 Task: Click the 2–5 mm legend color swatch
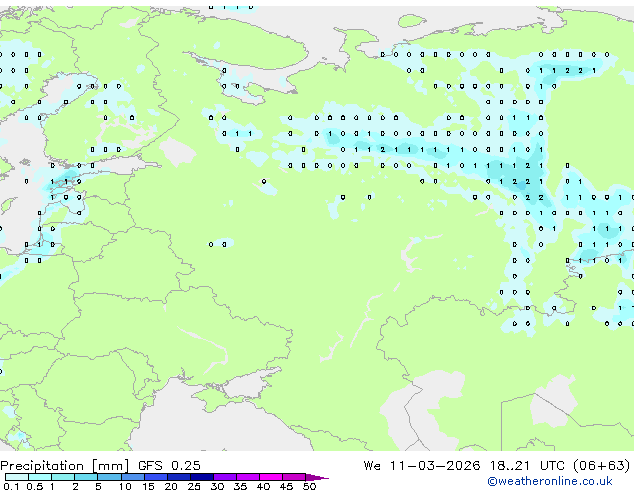(86, 477)
